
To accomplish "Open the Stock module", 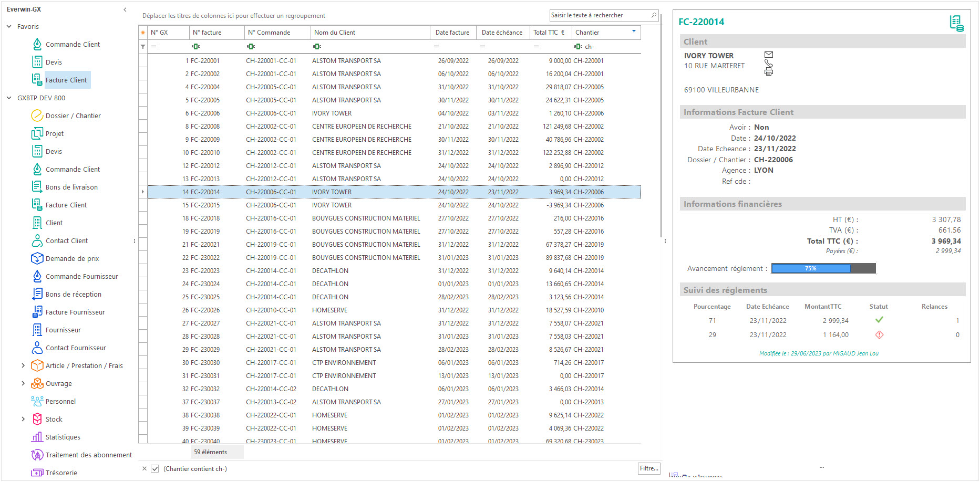I will 54,420.
